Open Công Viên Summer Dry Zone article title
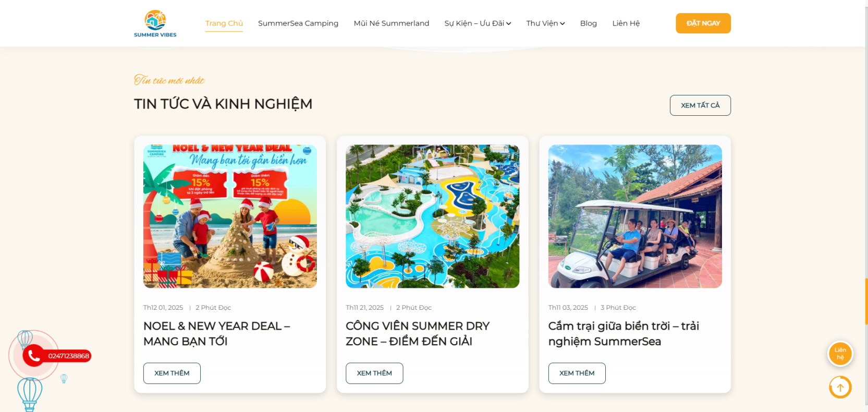Image resolution: width=868 pixels, height=412 pixels. pyautogui.click(x=418, y=334)
